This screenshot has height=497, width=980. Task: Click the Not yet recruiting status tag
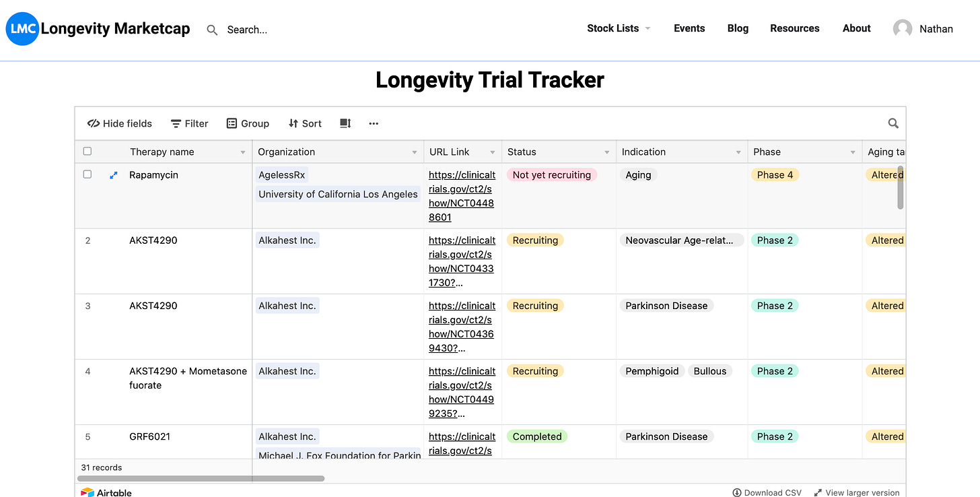tap(552, 175)
